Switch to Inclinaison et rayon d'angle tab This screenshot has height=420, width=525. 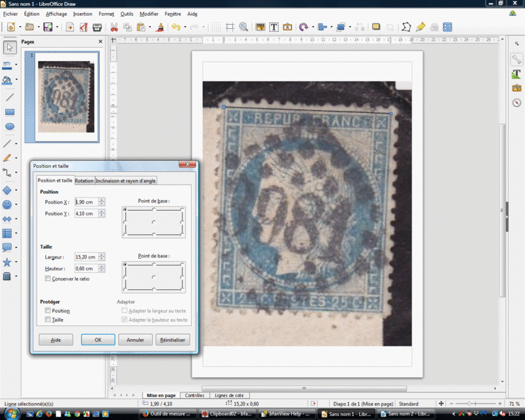point(125,180)
